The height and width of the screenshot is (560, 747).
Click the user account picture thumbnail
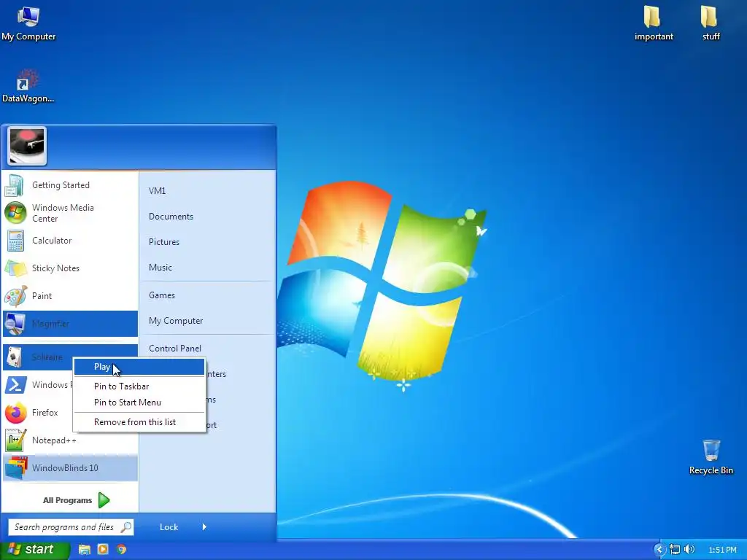tap(27, 146)
